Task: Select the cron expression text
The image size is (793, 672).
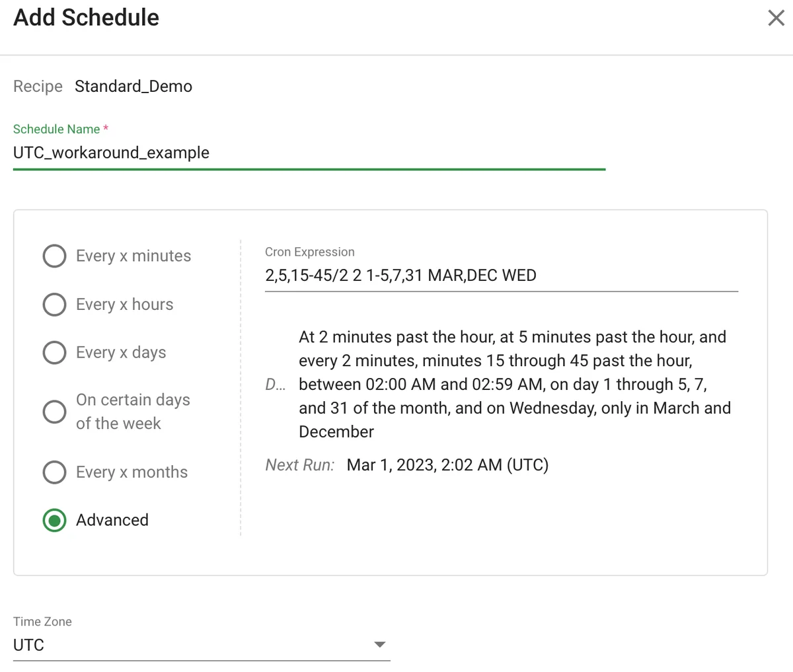Action: coord(400,275)
